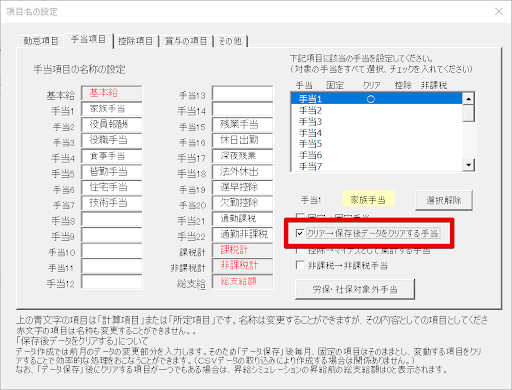Close the 項目名の設定 dialog
Screen dimensions: 512x390
(x=499, y=11)
